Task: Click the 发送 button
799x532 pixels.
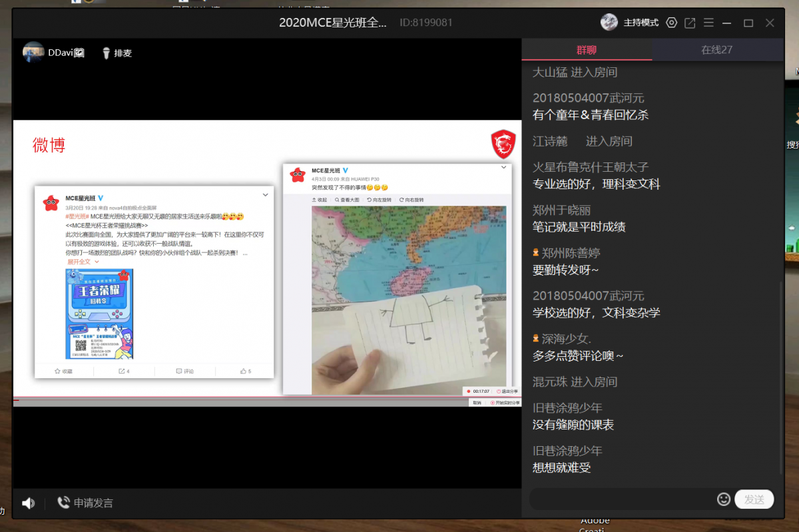Action: (x=754, y=499)
